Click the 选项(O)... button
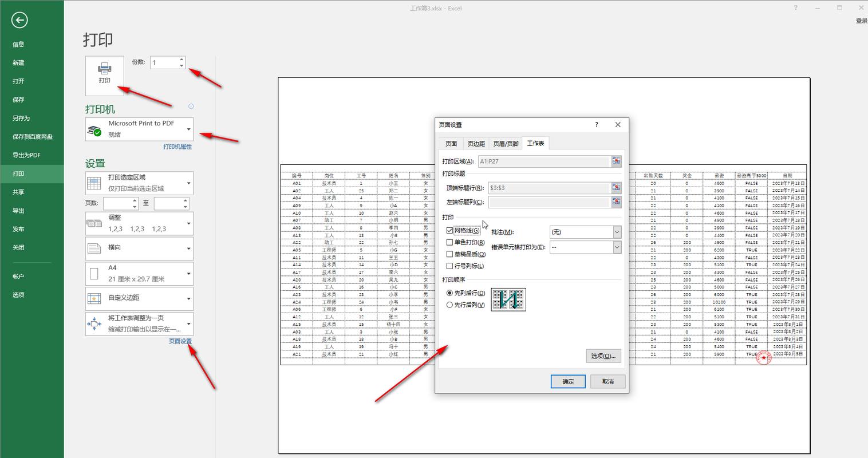 tap(603, 356)
